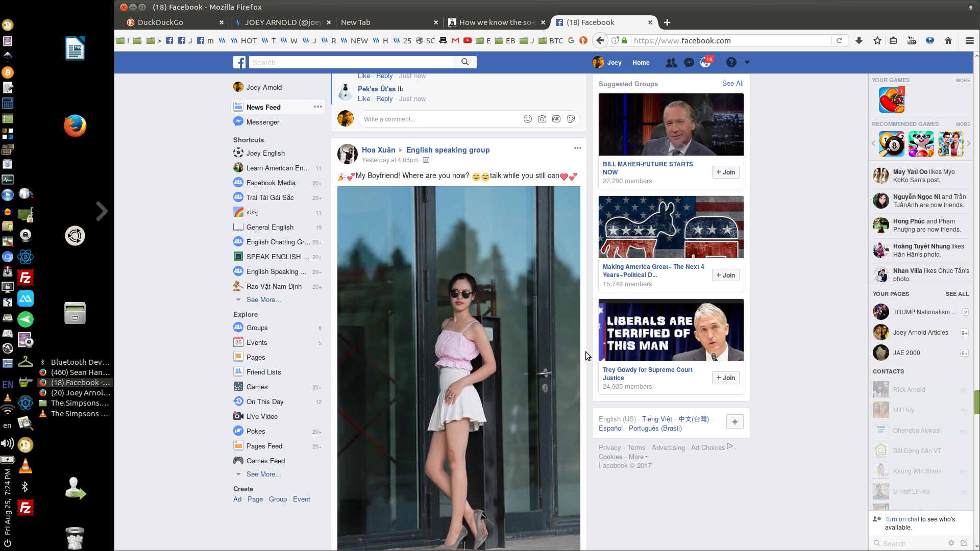Open the Friend Requests icon

tap(671, 62)
